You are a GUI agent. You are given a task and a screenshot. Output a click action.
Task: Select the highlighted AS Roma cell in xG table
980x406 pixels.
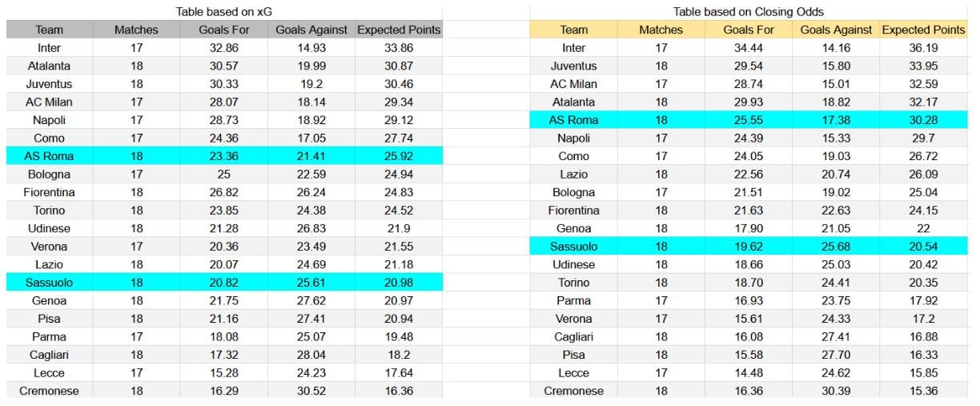tap(49, 156)
